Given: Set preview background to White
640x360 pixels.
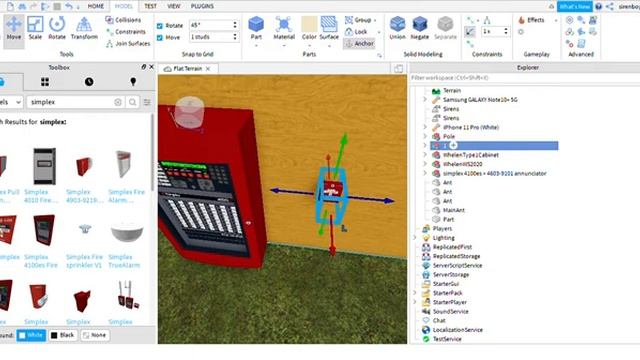Looking at the screenshot, I should [31, 335].
